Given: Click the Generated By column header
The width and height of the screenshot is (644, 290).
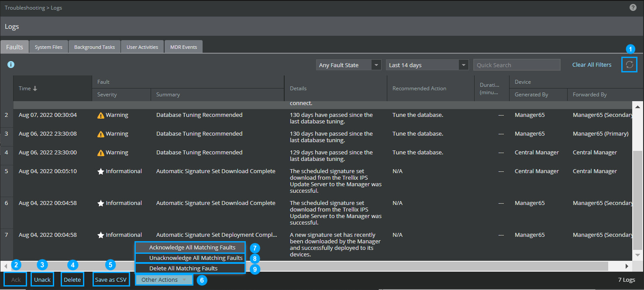Looking at the screenshot, I should 538,95.
